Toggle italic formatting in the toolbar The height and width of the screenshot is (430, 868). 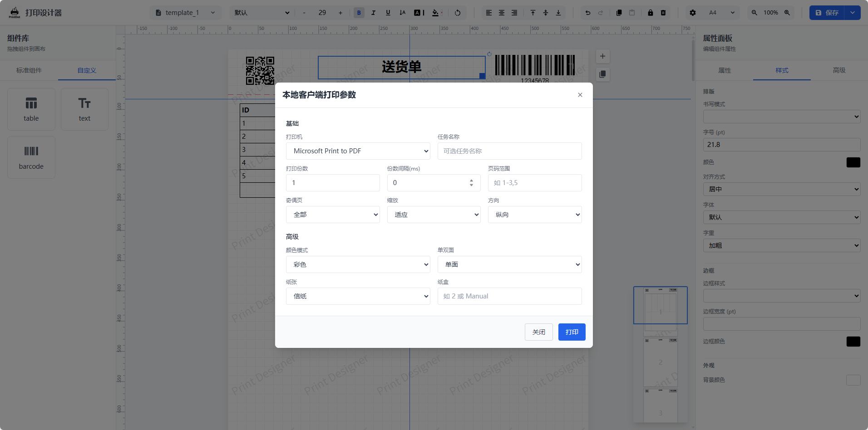373,13
